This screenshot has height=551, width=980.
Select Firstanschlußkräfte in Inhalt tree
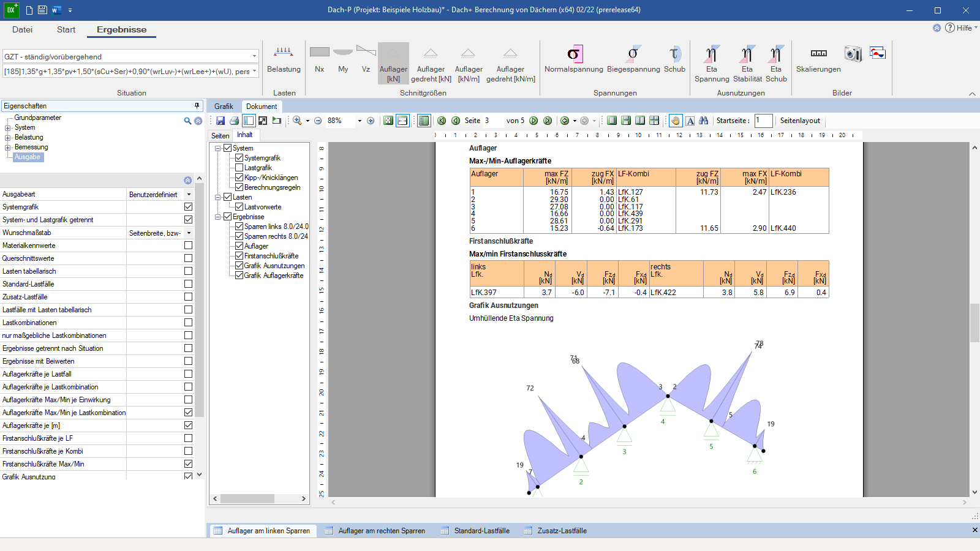coord(271,256)
